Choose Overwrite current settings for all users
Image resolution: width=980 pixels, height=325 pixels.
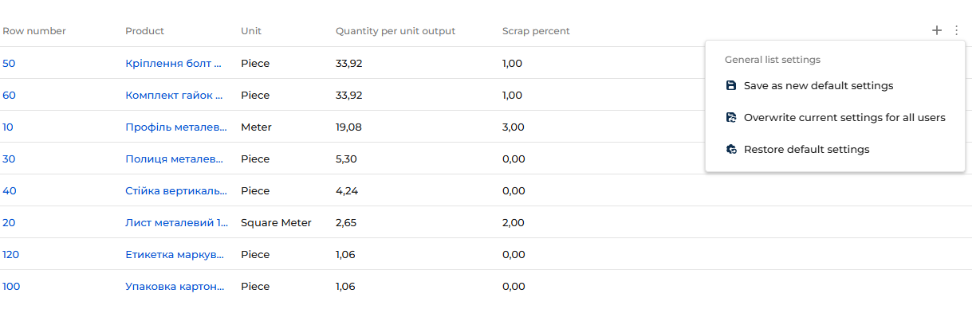[x=844, y=117]
